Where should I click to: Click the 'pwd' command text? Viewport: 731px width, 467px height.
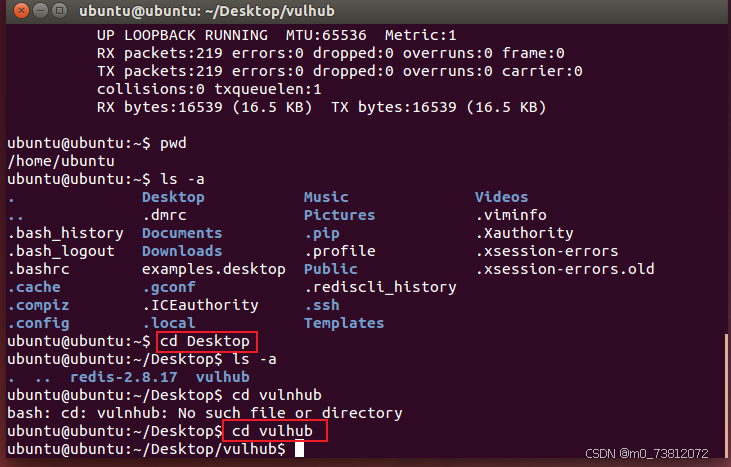click(x=173, y=144)
